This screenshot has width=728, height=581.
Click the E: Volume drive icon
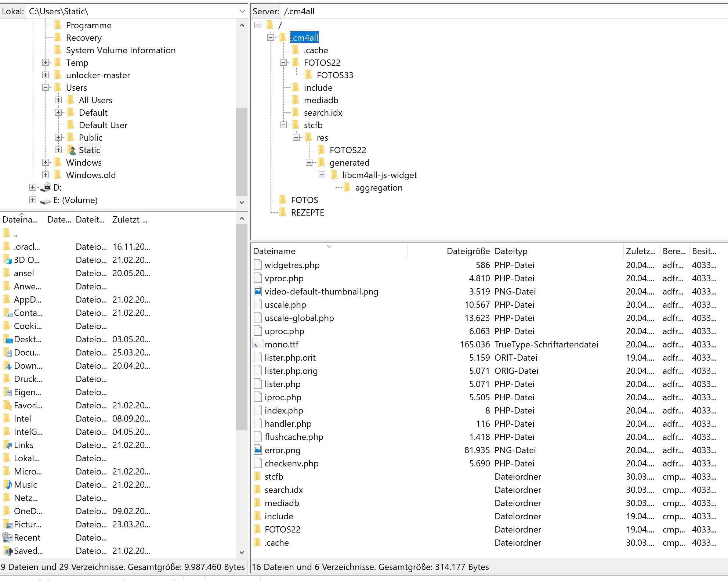click(46, 201)
